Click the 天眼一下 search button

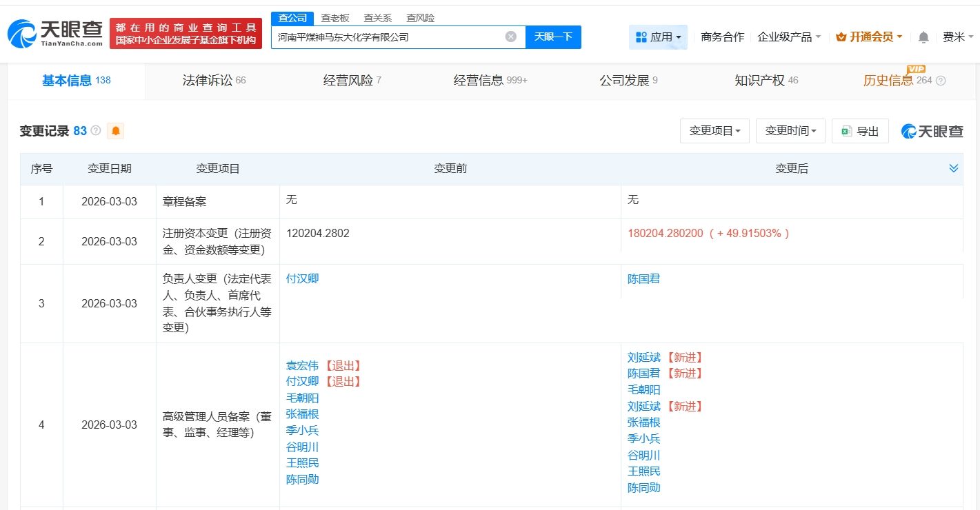coord(553,37)
